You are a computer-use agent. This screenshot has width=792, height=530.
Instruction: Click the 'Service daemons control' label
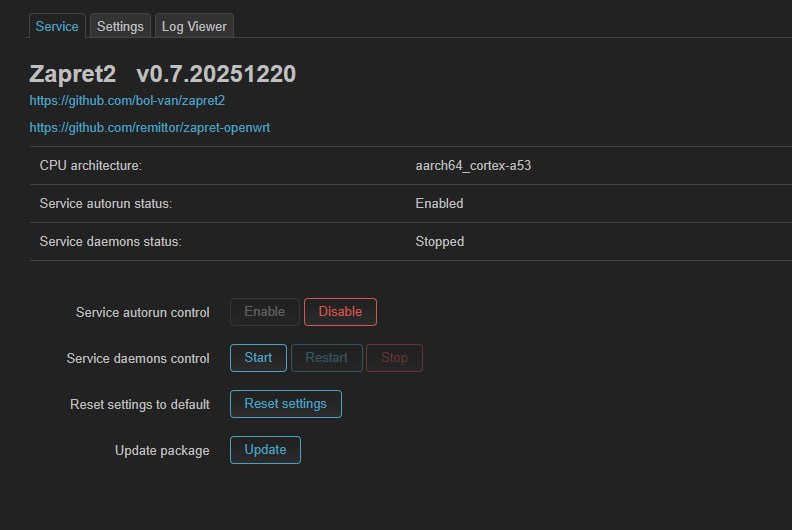[x=138, y=358]
